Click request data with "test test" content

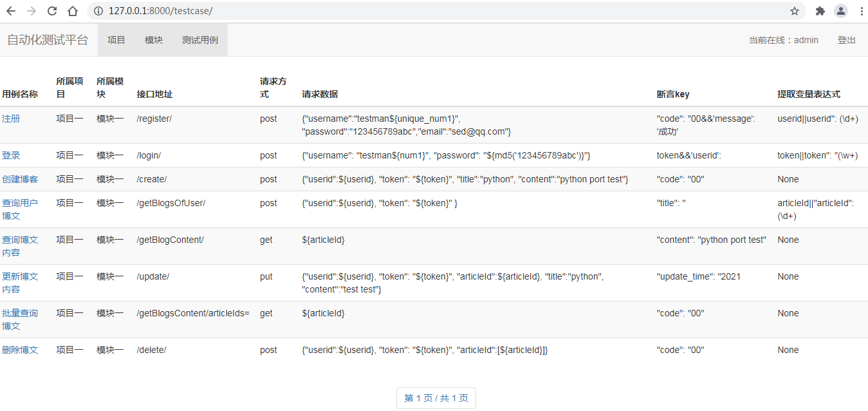[453, 283]
